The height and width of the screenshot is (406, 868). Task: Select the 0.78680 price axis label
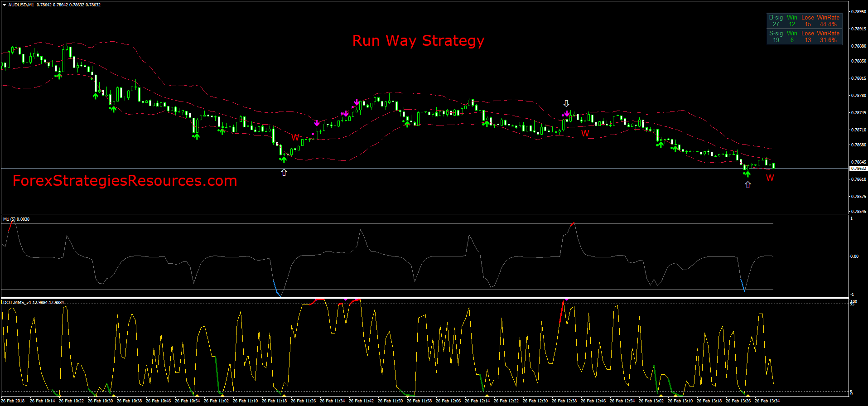[858, 145]
